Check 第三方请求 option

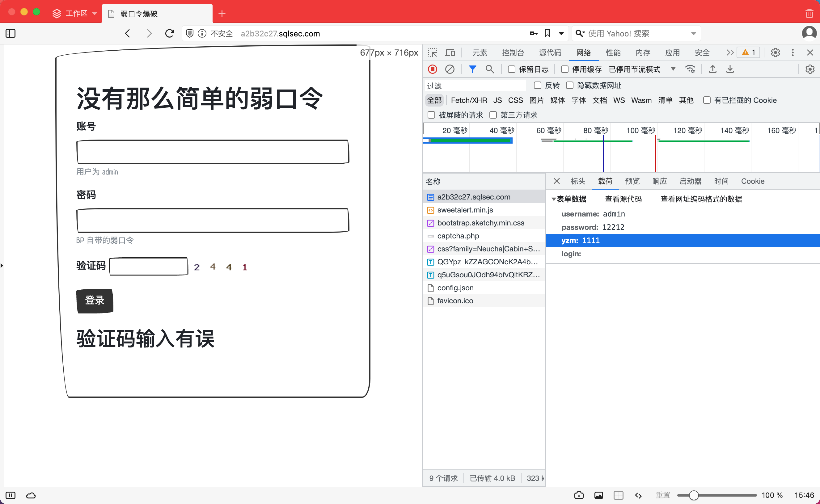(493, 115)
